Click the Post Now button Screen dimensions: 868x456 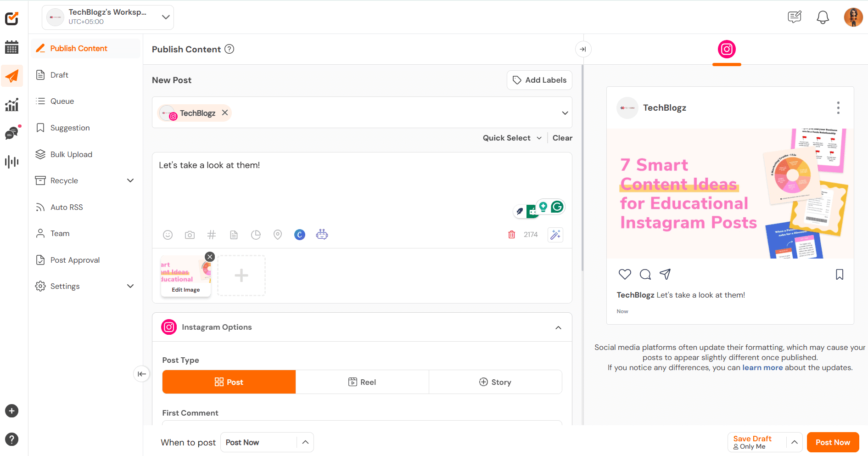pos(833,442)
